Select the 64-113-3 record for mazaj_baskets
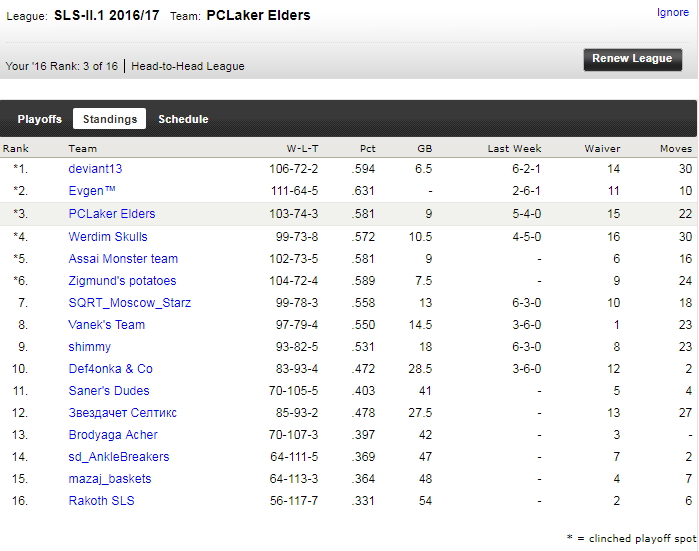 (x=294, y=479)
